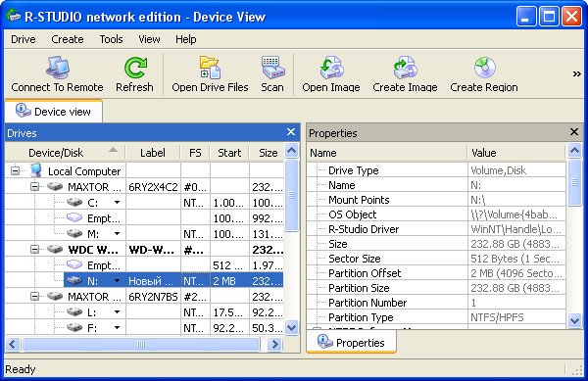This screenshot has height=381, width=588.
Task: Click the WD-W... label cell
Action: [153, 250]
